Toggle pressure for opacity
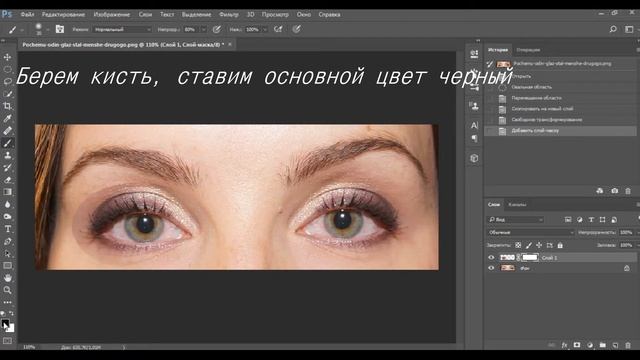The image size is (640, 360). 217,29
